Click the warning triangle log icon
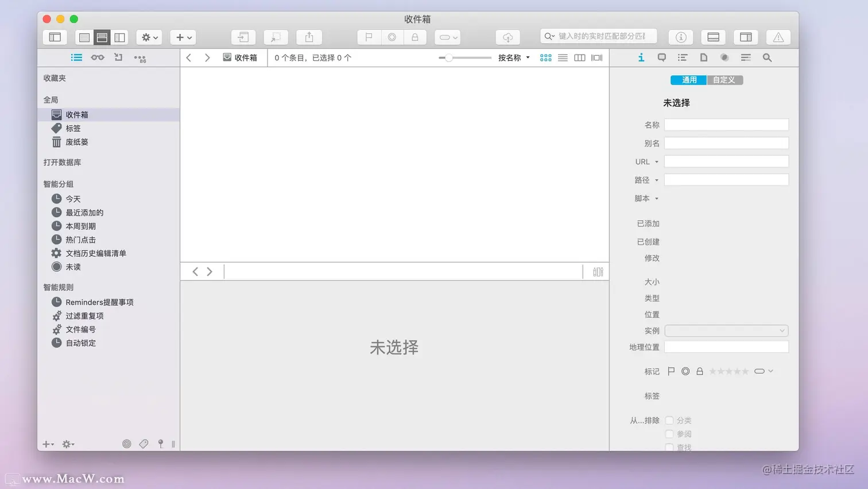Screen dimensions: 868x489 click(778, 37)
